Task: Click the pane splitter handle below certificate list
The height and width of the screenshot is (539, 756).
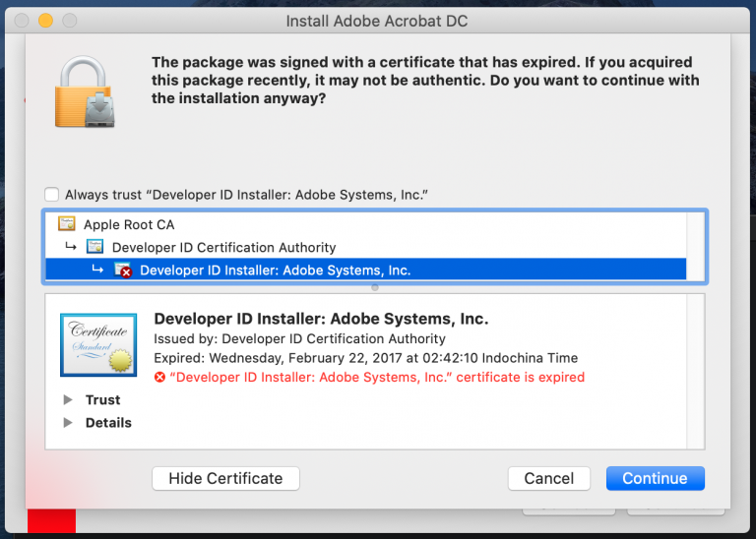Action: 375,287
